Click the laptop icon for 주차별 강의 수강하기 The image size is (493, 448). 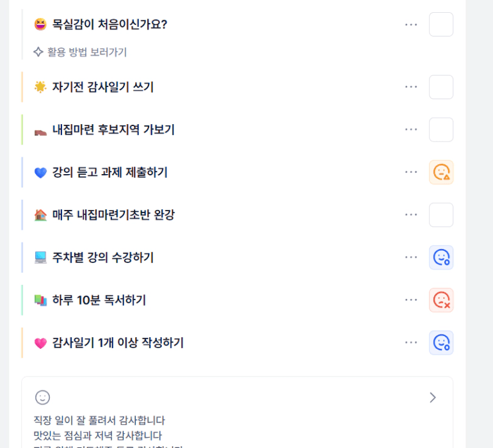[x=41, y=258]
